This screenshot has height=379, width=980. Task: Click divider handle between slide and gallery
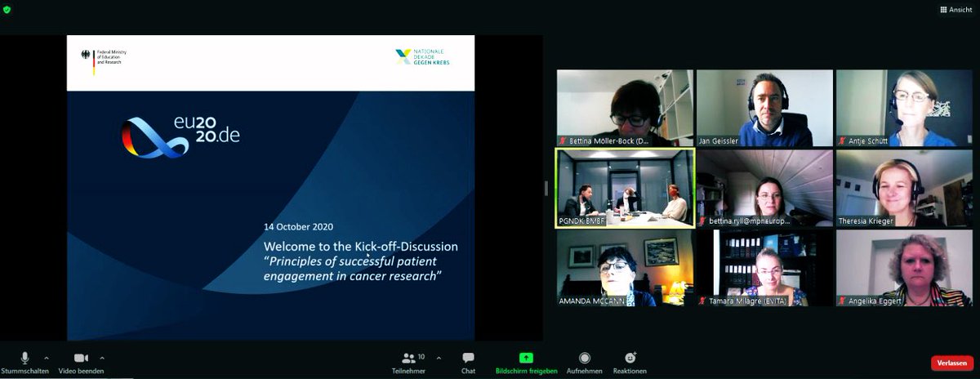click(547, 188)
